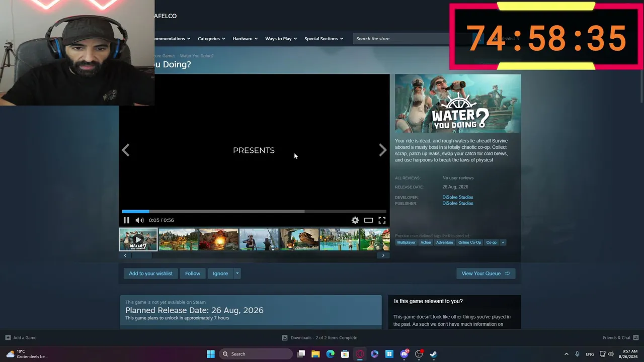Expand the Ways to Play menu
Viewport: 644px width, 362px height.
[281, 39]
